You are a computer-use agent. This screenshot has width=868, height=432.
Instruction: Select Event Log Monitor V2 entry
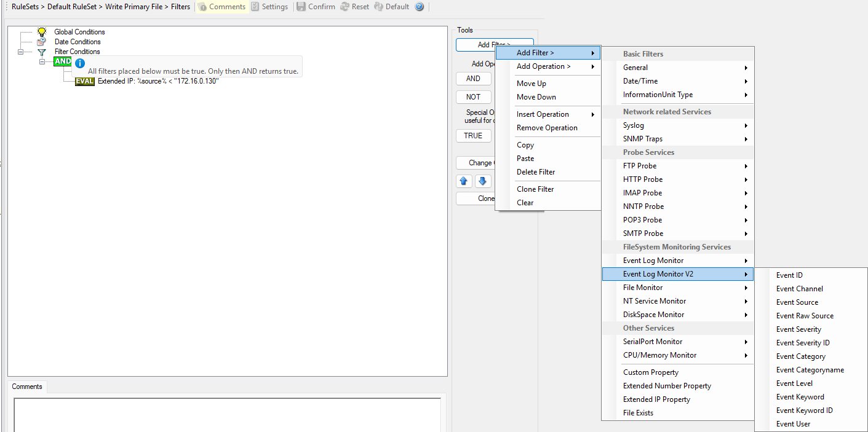678,274
